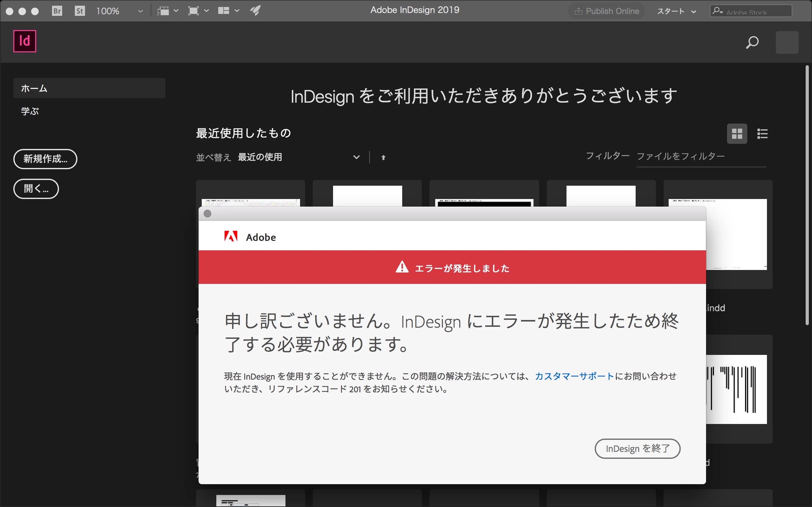Click the ファイルをフィルター input field
This screenshot has width=812, height=507.
tap(701, 157)
